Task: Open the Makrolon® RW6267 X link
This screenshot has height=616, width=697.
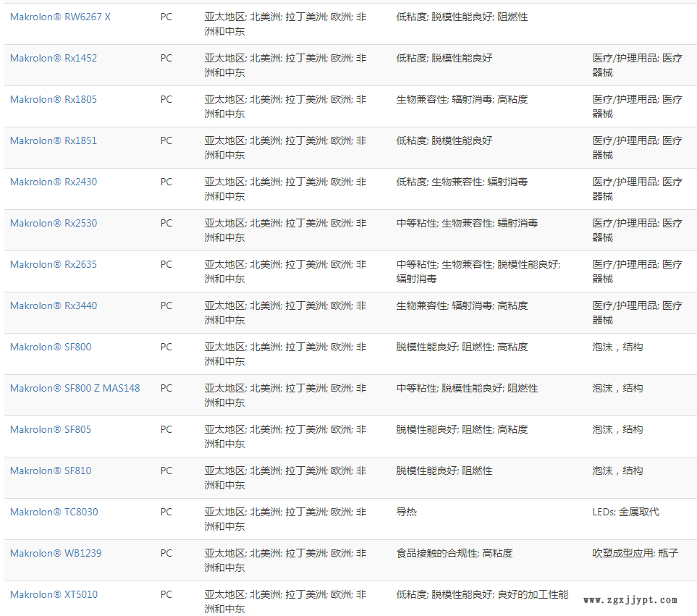Action: (x=60, y=17)
